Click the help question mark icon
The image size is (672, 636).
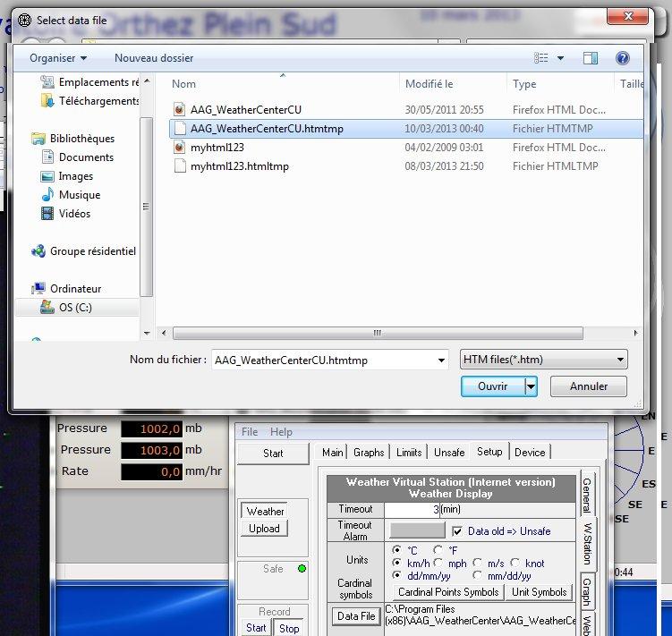622,58
